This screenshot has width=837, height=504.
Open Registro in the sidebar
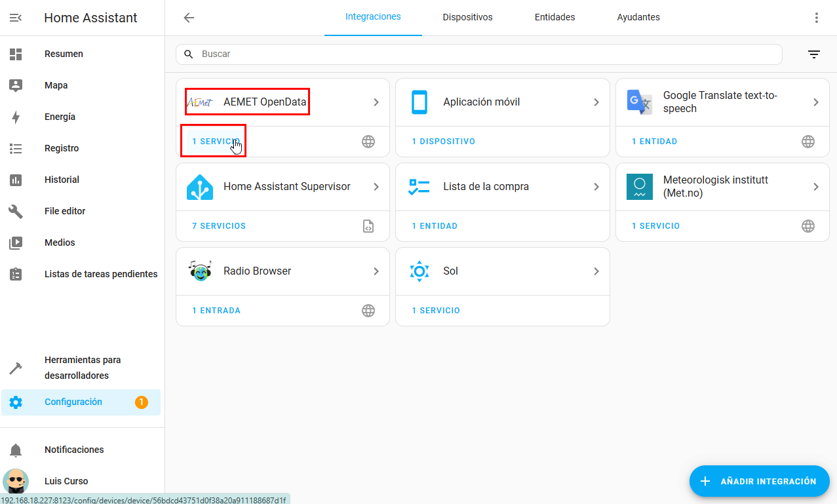click(x=81, y=149)
